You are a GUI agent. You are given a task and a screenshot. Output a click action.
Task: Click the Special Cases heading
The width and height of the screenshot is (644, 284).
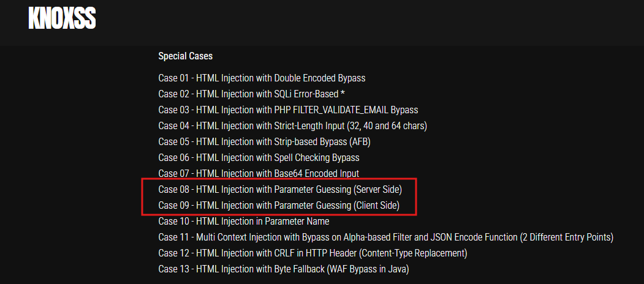click(185, 56)
